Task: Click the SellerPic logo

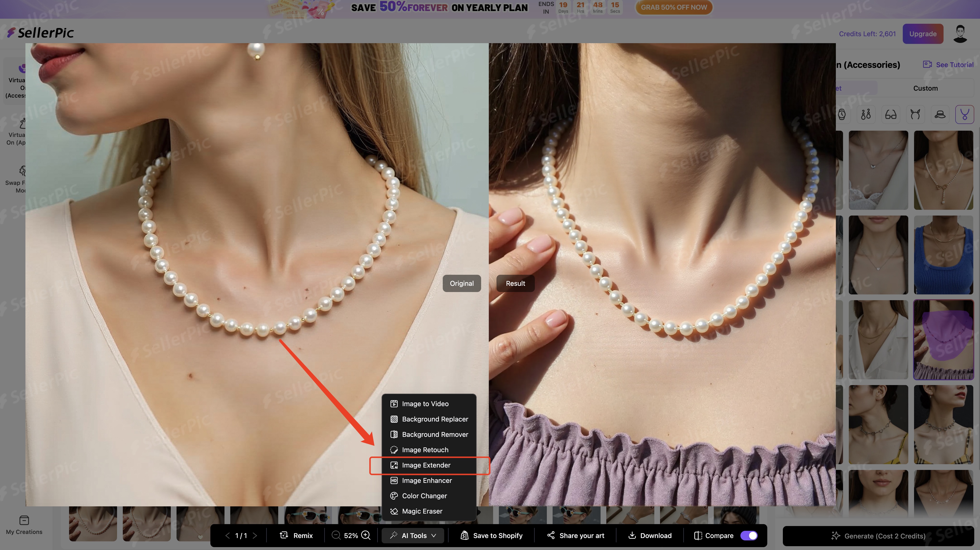Action: 40,33
